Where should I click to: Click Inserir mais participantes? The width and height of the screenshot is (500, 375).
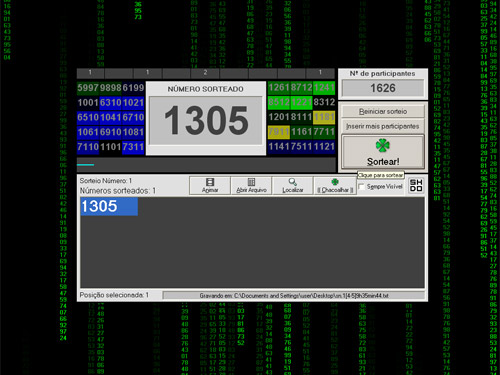coord(383,126)
